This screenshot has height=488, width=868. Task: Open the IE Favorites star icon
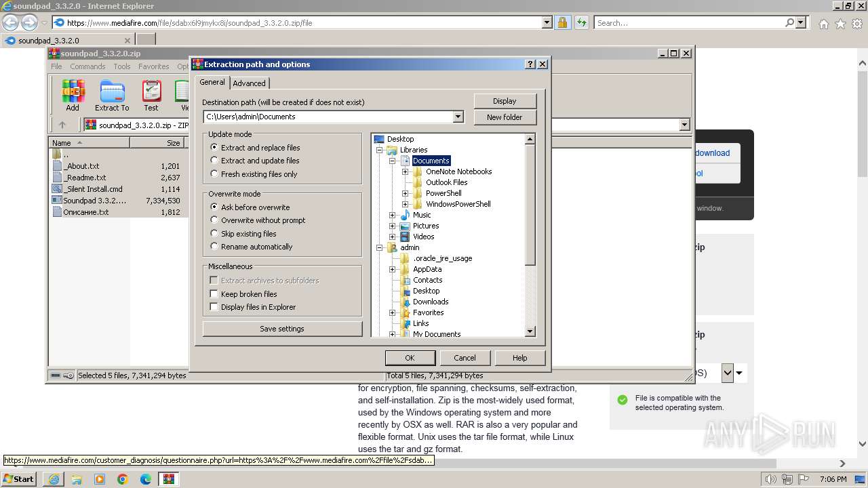click(x=840, y=24)
